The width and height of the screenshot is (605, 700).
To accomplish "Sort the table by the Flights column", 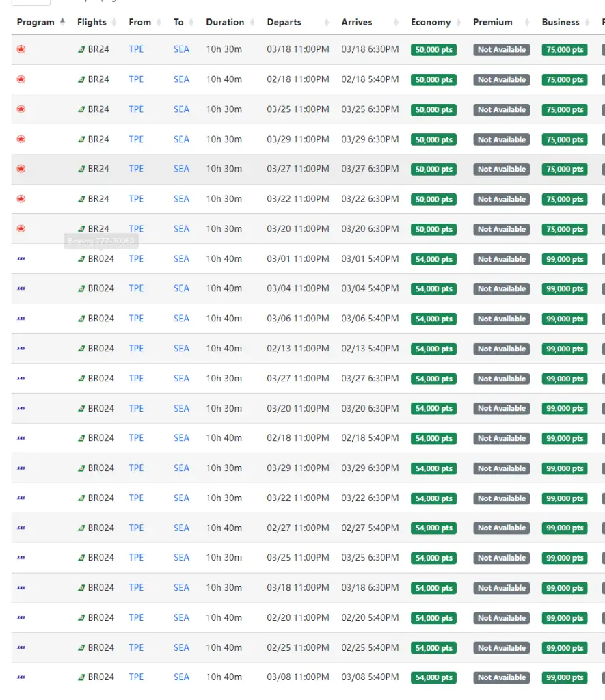I will coord(92,23).
